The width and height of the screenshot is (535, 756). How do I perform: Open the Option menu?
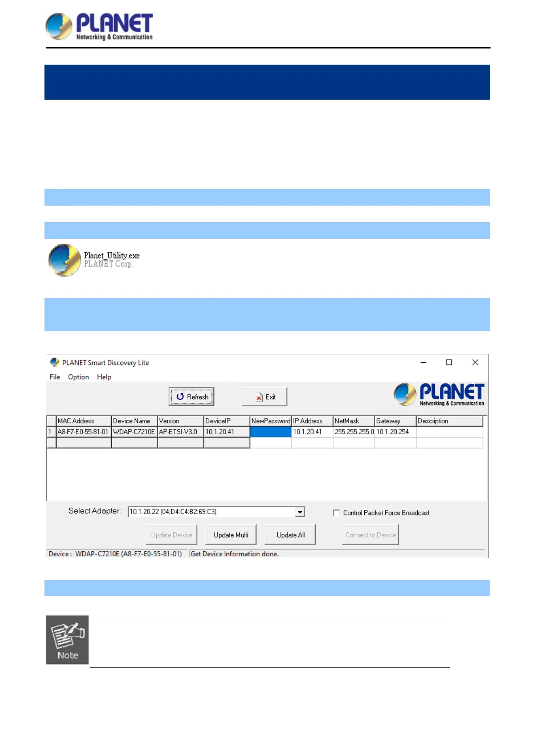79,377
